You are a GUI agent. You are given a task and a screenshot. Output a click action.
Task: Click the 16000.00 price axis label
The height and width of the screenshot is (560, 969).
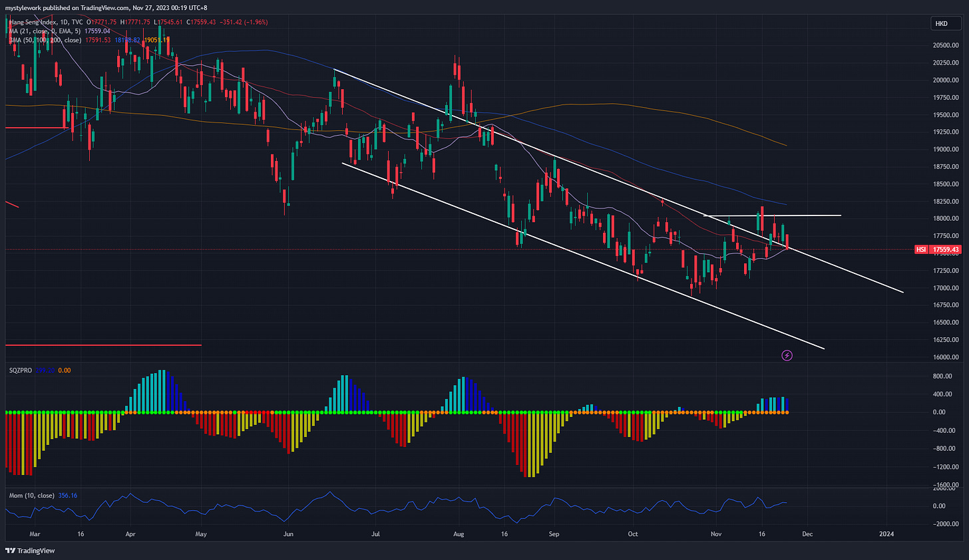946,357
